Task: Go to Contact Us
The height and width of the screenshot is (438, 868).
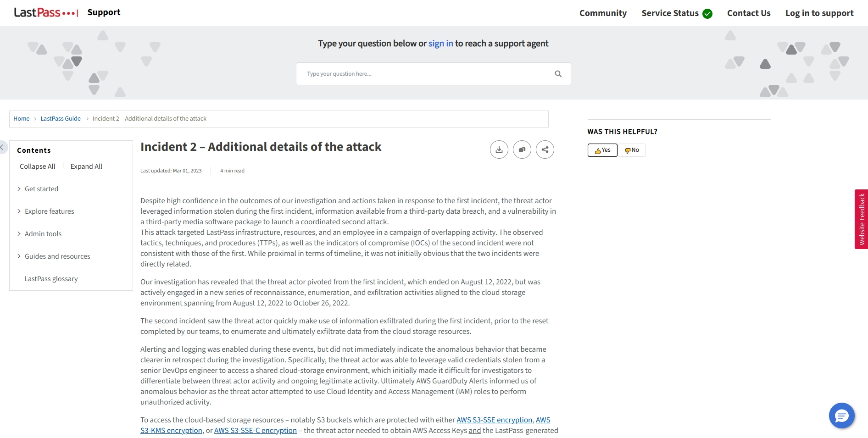Action: (x=749, y=13)
